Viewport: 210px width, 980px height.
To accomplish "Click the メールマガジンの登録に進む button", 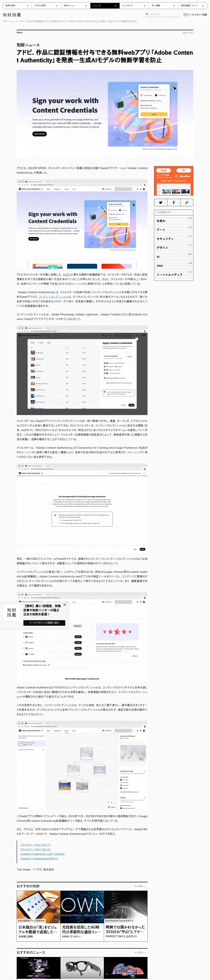I will pyautogui.click(x=44, y=623).
